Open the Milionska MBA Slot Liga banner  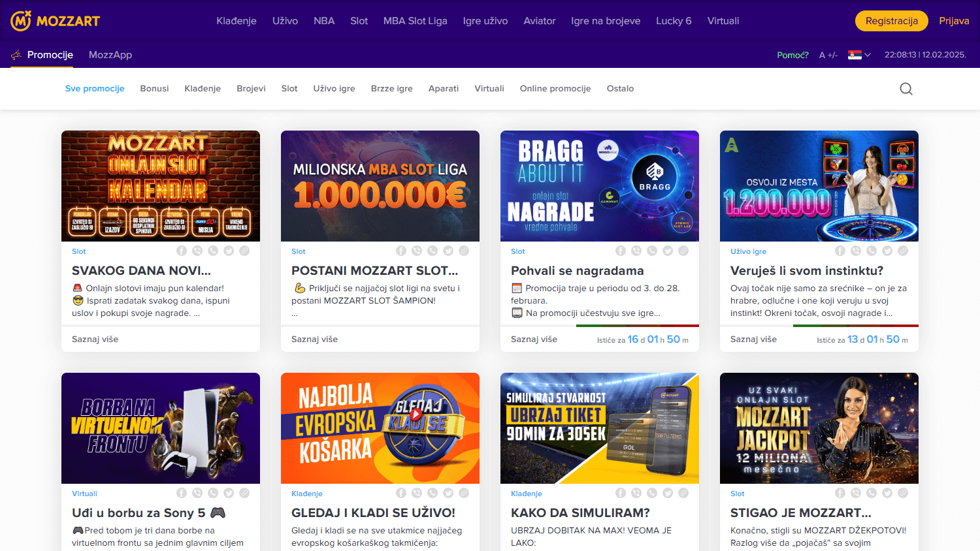(380, 186)
